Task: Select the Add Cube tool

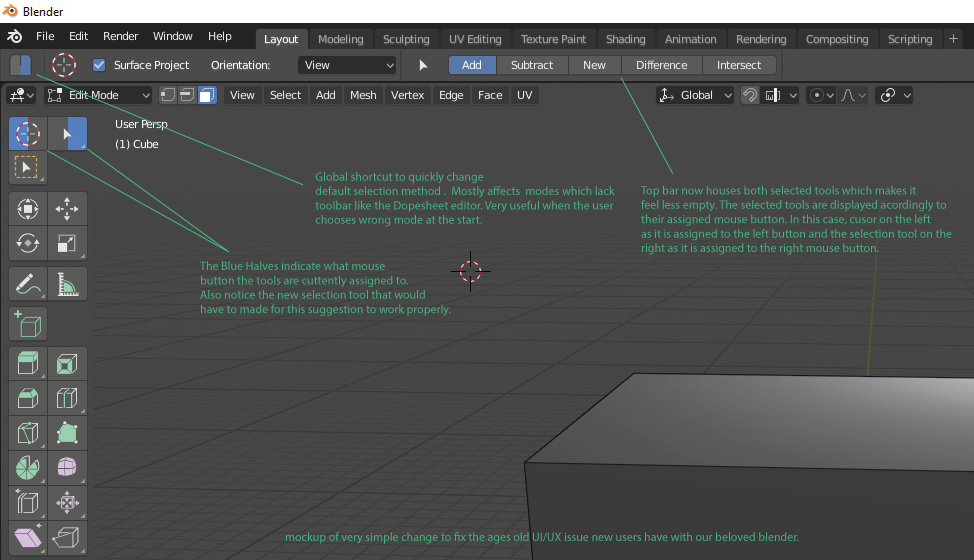Action: tap(28, 324)
